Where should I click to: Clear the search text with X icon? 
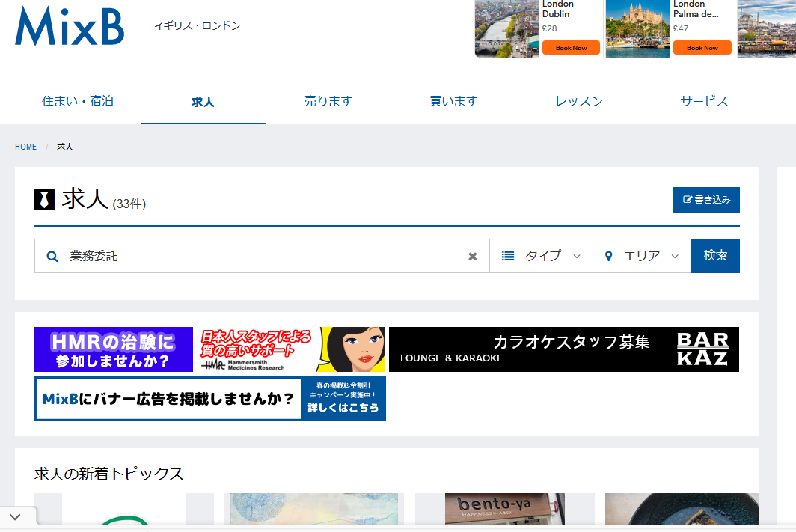(473, 257)
